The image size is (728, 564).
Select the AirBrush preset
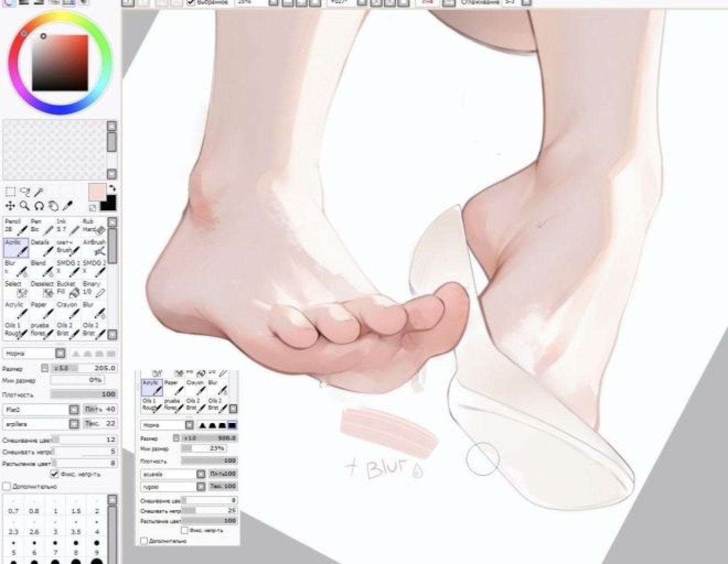[x=94, y=247]
